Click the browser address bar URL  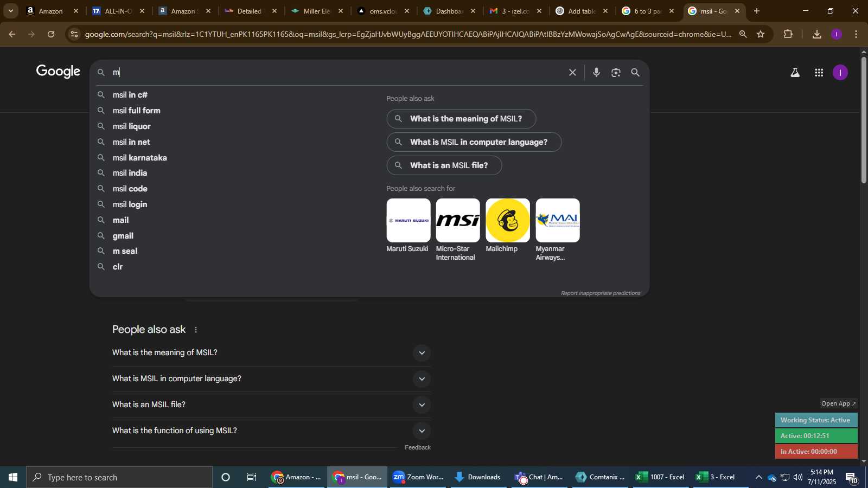point(408,34)
